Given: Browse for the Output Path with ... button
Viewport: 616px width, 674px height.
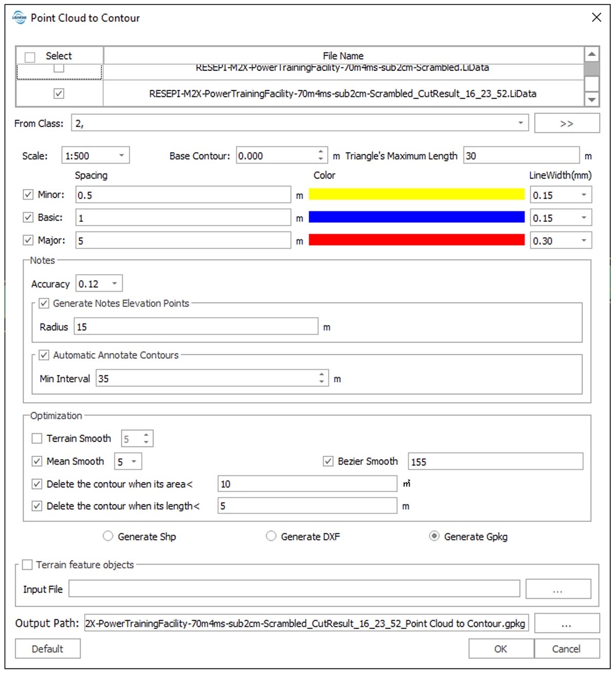Looking at the screenshot, I should pos(566,624).
